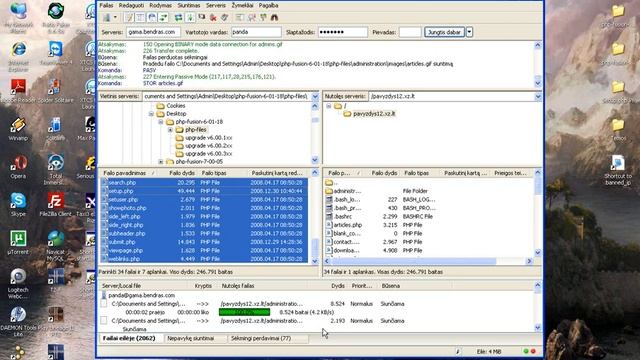Open the Siuntimas menu
This screenshot has width=640, height=360.
click(x=189, y=5)
